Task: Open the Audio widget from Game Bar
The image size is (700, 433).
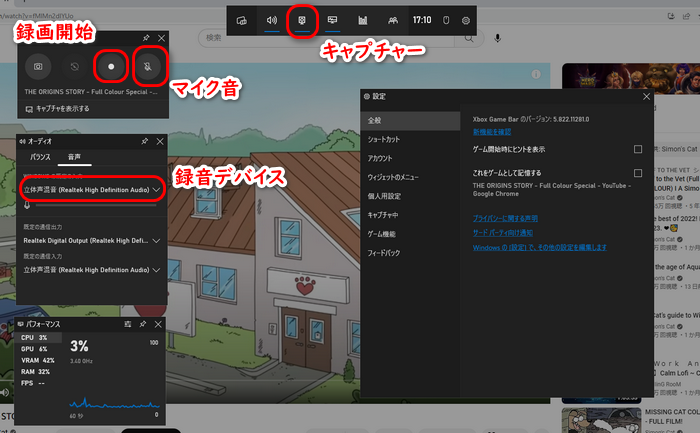Action: (271, 20)
